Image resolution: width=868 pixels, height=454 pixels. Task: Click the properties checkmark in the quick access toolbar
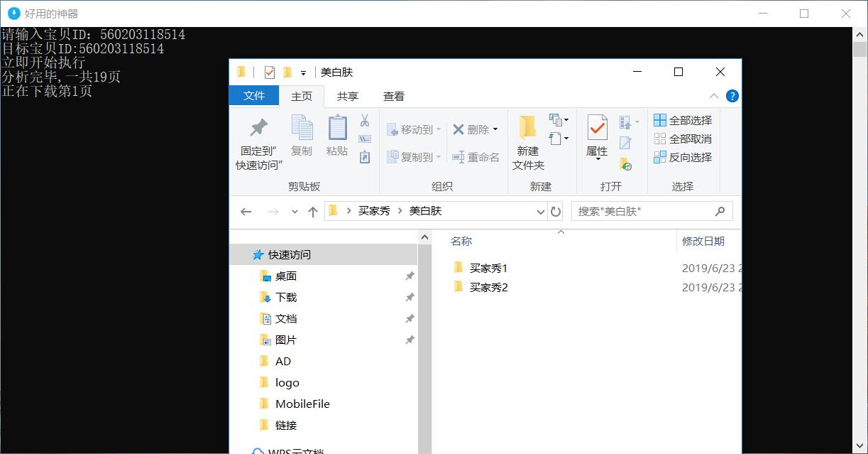coord(269,72)
